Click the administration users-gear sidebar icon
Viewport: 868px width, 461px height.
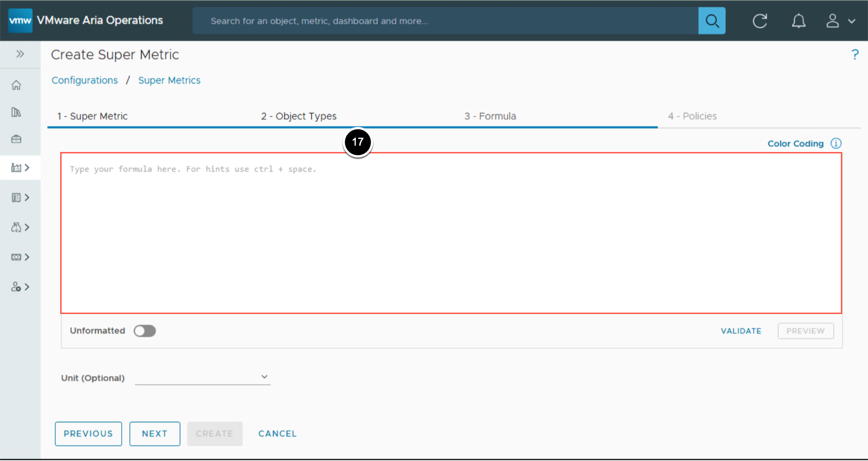[16, 287]
